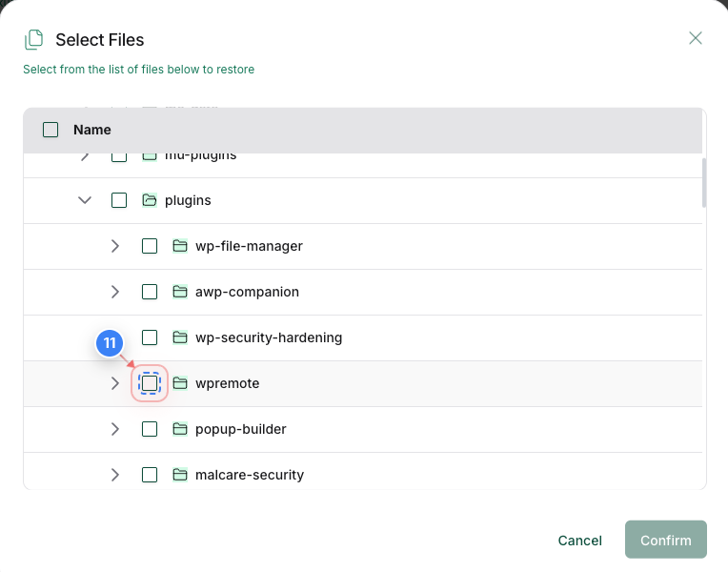The width and height of the screenshot is (728, 572).
Task: Click the malcare-security folder icon
Action: pos(180,475)
